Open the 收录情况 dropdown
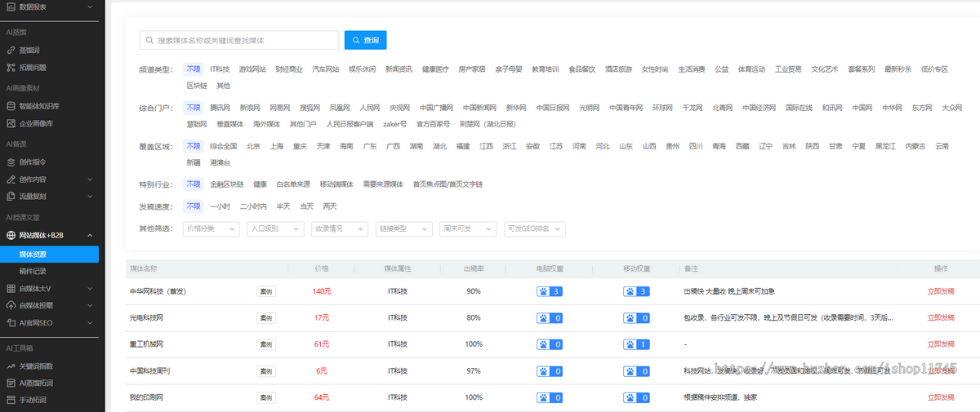 (x=341, y=228)
